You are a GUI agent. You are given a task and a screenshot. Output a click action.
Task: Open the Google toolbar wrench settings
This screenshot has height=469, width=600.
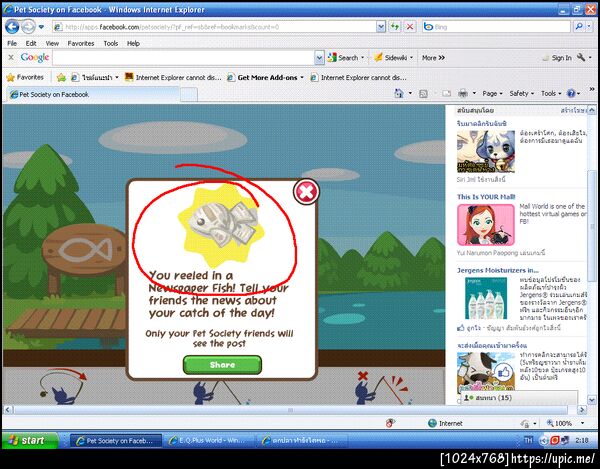tap(581, 57)
